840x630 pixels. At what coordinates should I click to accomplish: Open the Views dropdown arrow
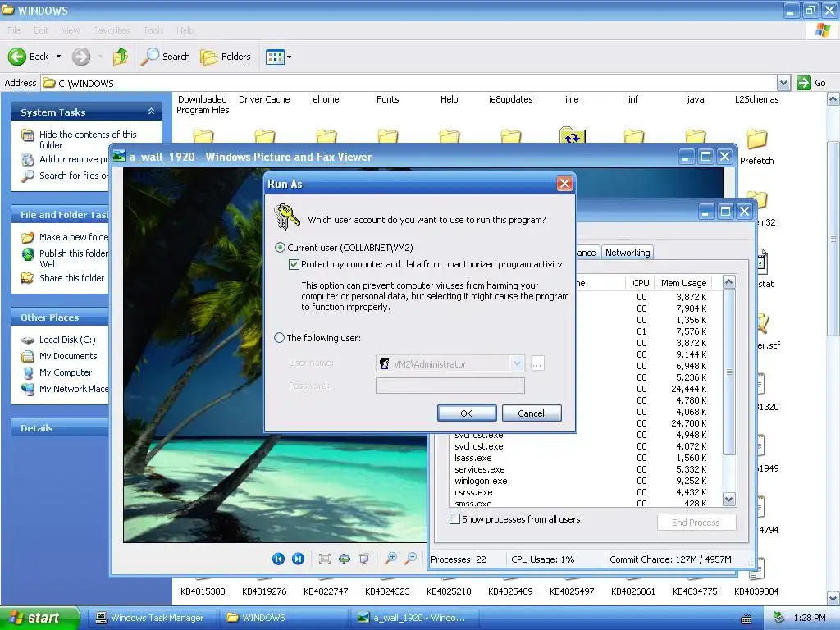[x=290, y=57]
